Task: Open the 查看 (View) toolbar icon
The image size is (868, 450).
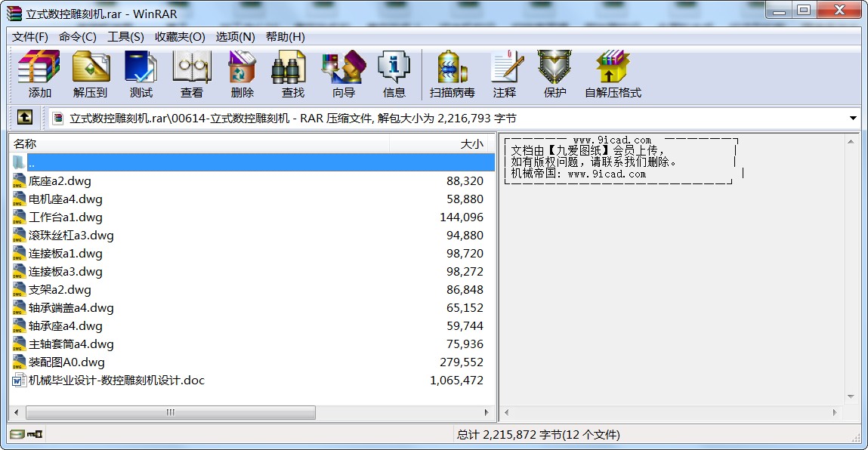Action: tap(192, 74)
